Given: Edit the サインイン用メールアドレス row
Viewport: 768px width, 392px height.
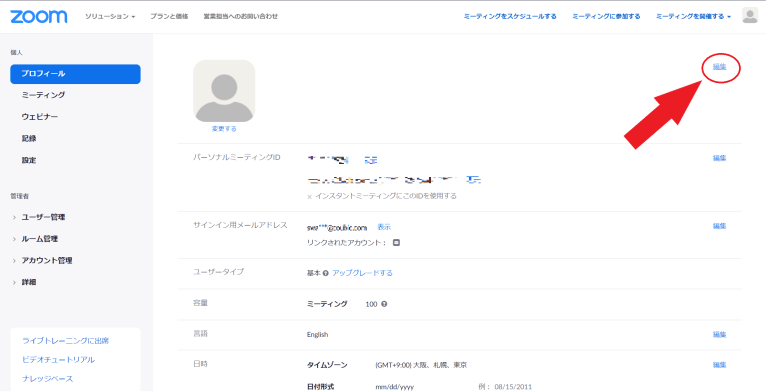Looking at the screenshot, I should coord(720,226).
